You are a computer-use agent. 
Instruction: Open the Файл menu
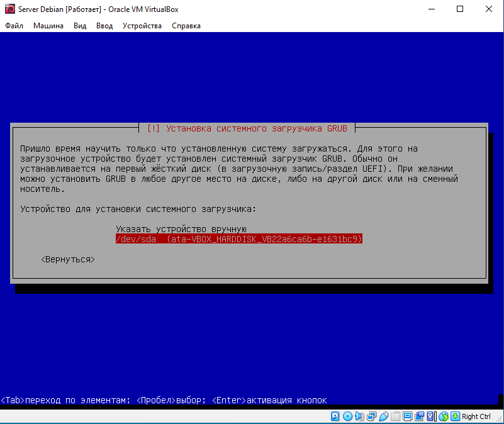coord(14,26)
